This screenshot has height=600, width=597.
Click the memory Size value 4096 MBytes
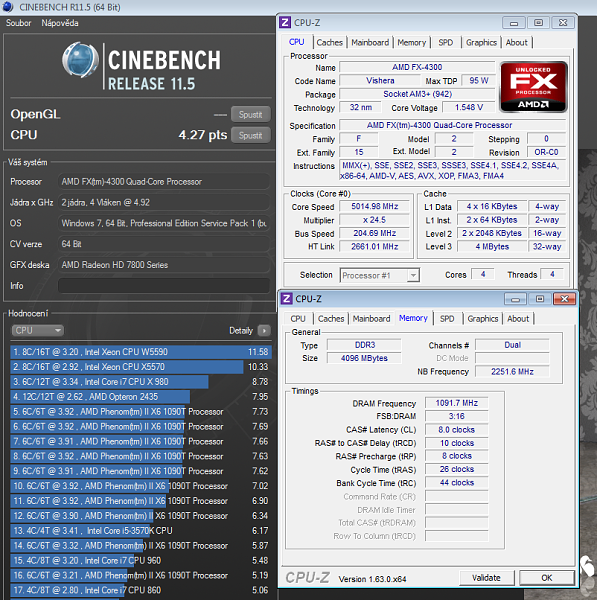pos(364,358)
